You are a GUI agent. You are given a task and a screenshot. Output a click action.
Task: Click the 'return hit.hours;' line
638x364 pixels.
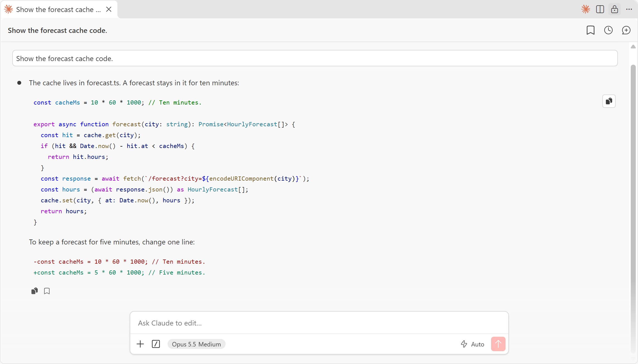click(x=78, y=157)
